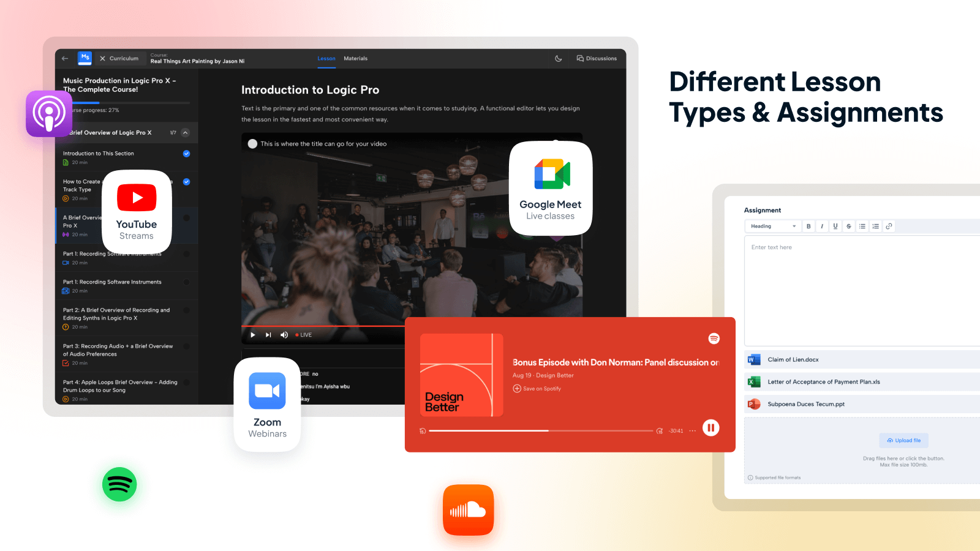Viewport: 980px width, 551px height.
Task: Toggle Bold in the Assignment editor
Action: [809, 227]
